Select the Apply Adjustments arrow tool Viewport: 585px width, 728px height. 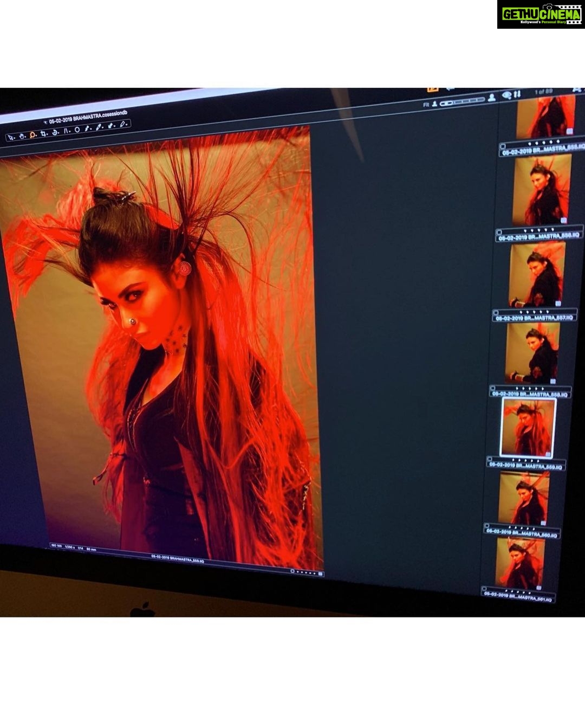click(110, 126)
